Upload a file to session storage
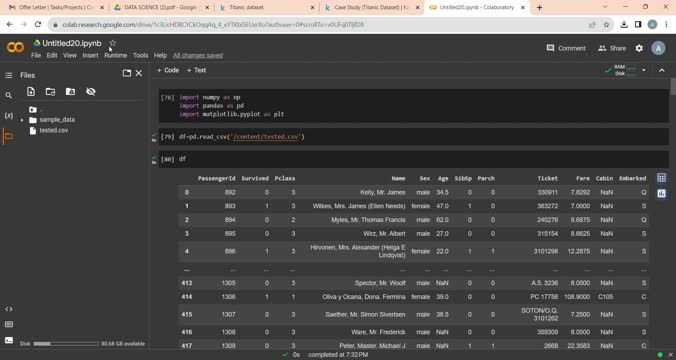The height and width of the screenshot is (360, 676). (x=31, y=91)
